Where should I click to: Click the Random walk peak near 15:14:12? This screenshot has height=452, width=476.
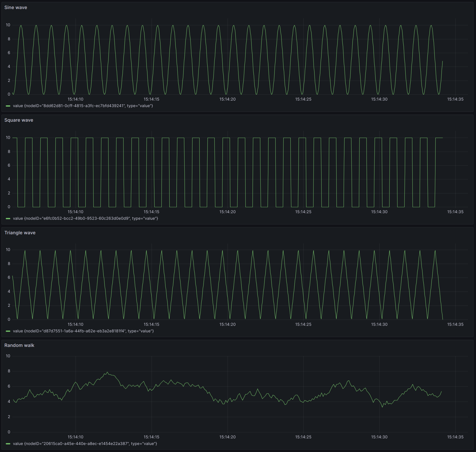pos(107,372)
